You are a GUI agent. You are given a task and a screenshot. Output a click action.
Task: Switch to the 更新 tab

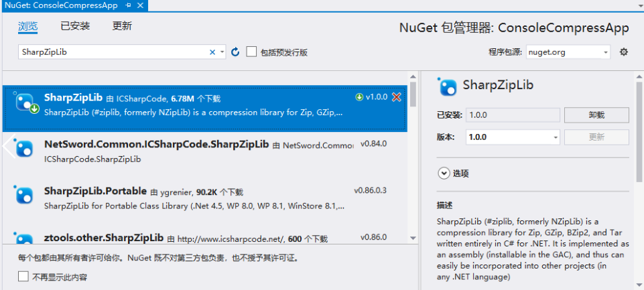coord(122,26)
